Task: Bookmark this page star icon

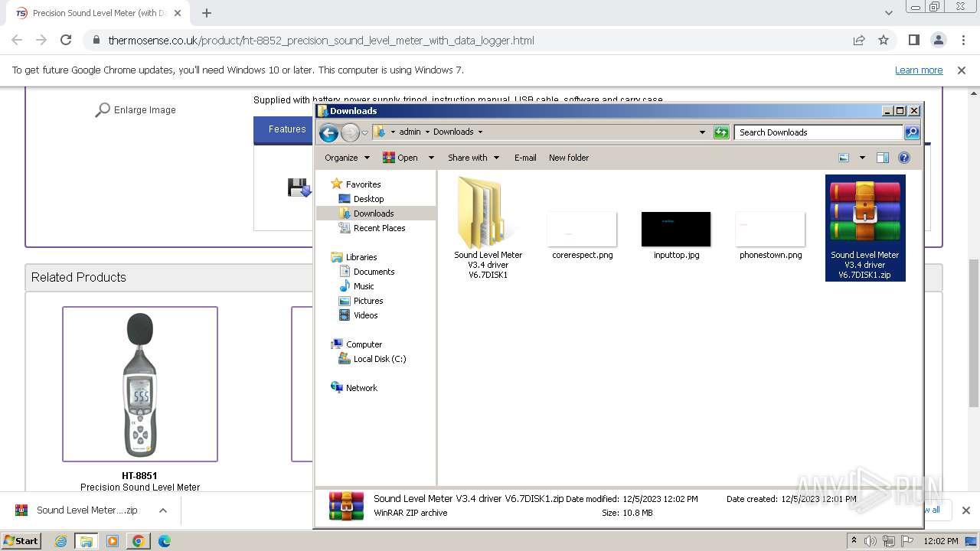Action: pos(884,41)
